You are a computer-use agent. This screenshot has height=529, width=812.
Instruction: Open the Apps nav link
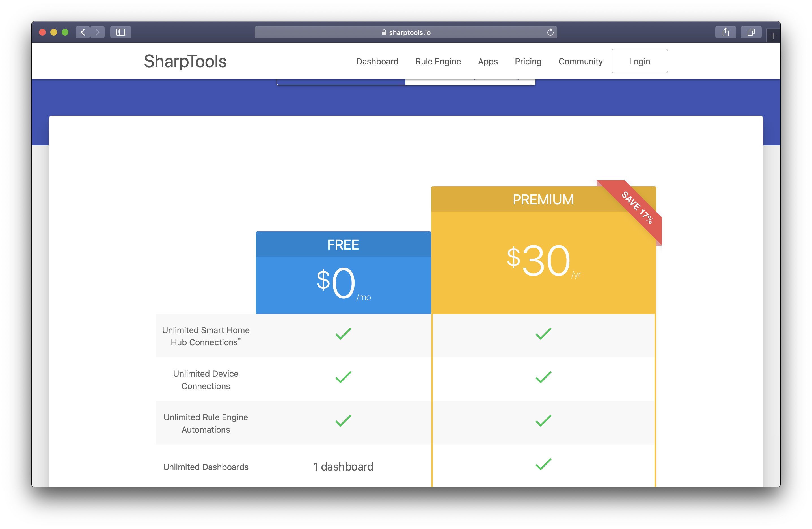pos(487,61)
